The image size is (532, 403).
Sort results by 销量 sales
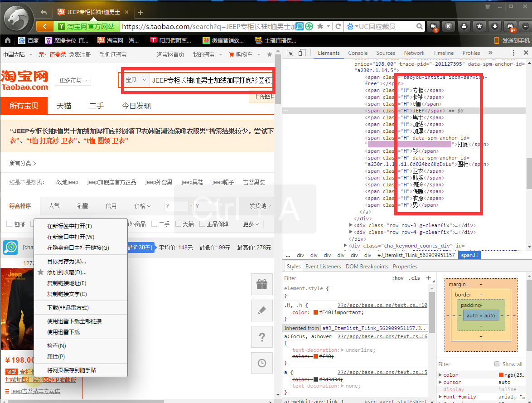coord(82,206)
